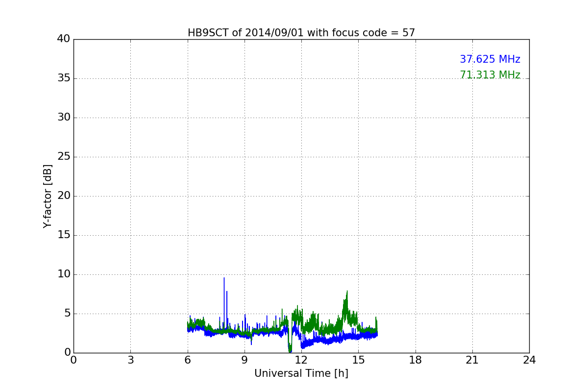Screen dimensions: 588x392
Task: Click the y-axis tick label '30'
Action: point(64,118)
